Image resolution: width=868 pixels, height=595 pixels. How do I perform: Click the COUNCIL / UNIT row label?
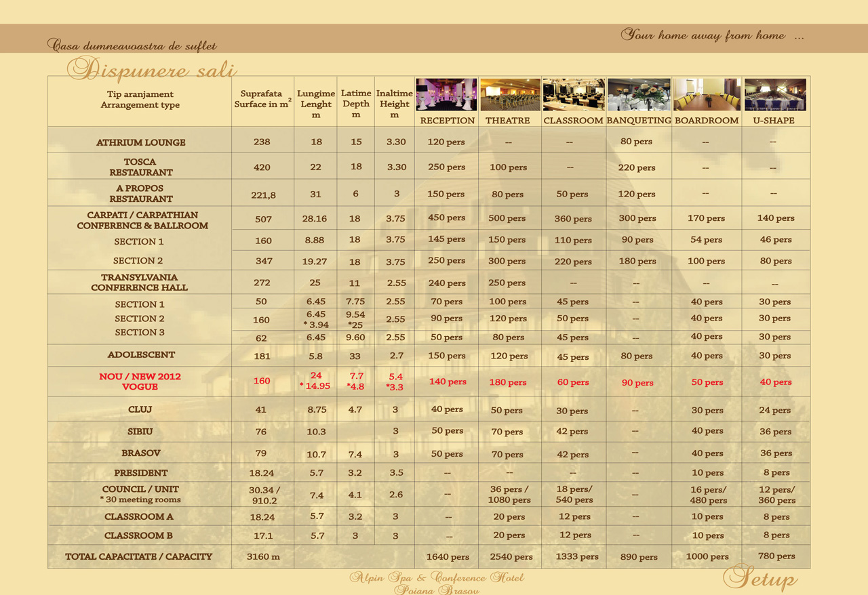click(x=140, y=494)
